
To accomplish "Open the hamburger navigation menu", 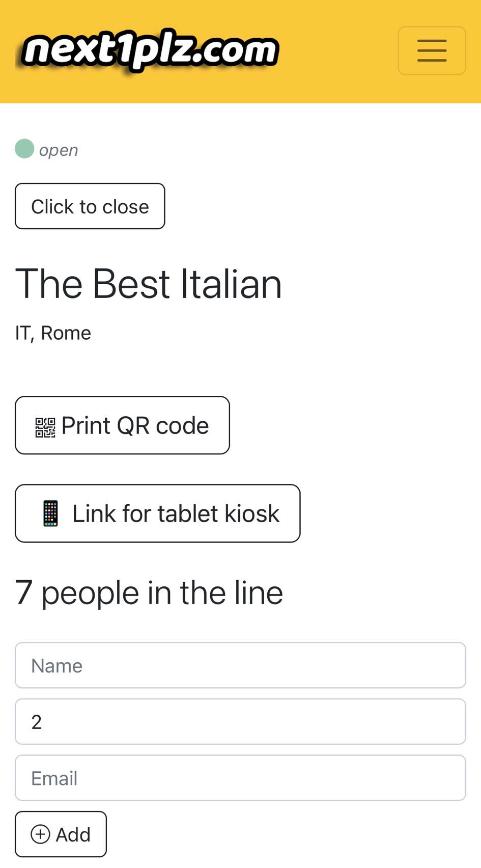I will pyautogui.click(x=432, y=51).
